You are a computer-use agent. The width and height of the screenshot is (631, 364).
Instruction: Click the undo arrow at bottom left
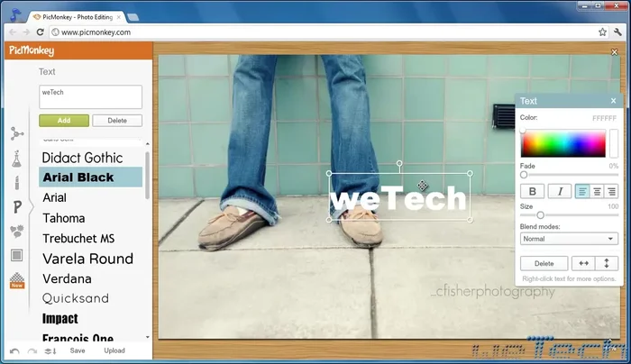(x=14, y=350)
